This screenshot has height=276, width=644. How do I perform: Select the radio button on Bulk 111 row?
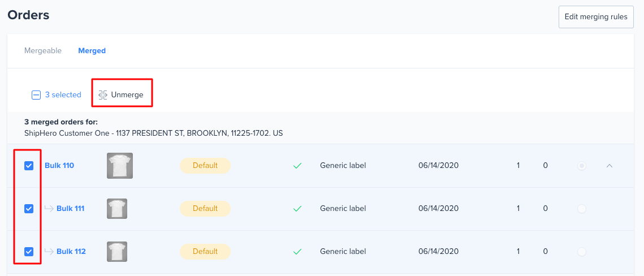pyautogui.click(x=582, y=209)
